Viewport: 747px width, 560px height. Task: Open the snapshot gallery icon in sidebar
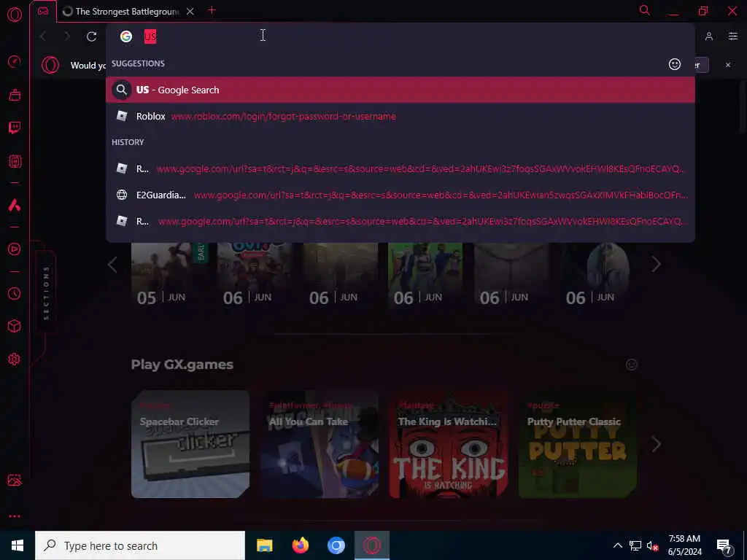tap(15, 480)
